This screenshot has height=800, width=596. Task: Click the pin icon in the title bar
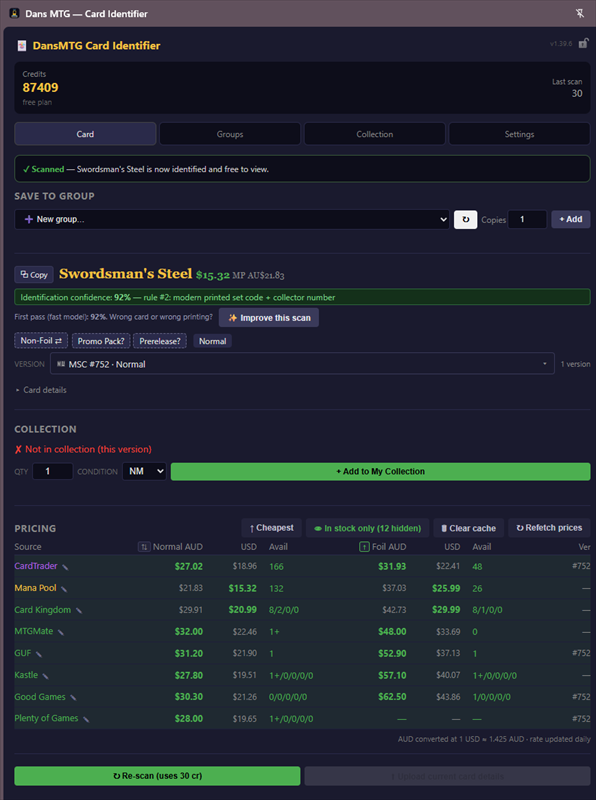coord(580,14)
